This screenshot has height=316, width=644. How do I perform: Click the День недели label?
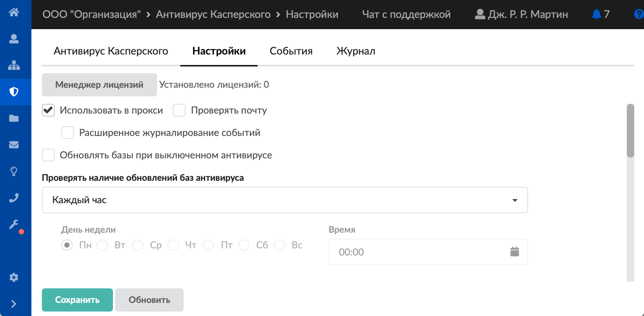click(89, 230)
